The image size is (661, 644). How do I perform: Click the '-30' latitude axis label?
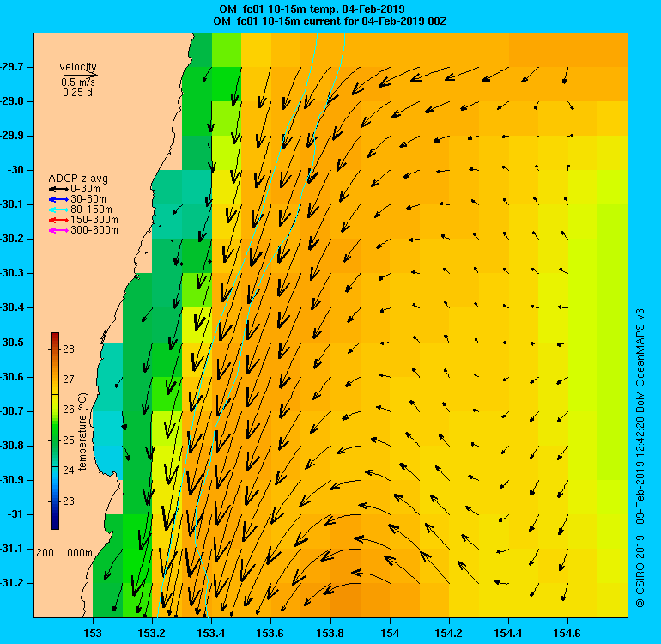click(x=15, y=170)
